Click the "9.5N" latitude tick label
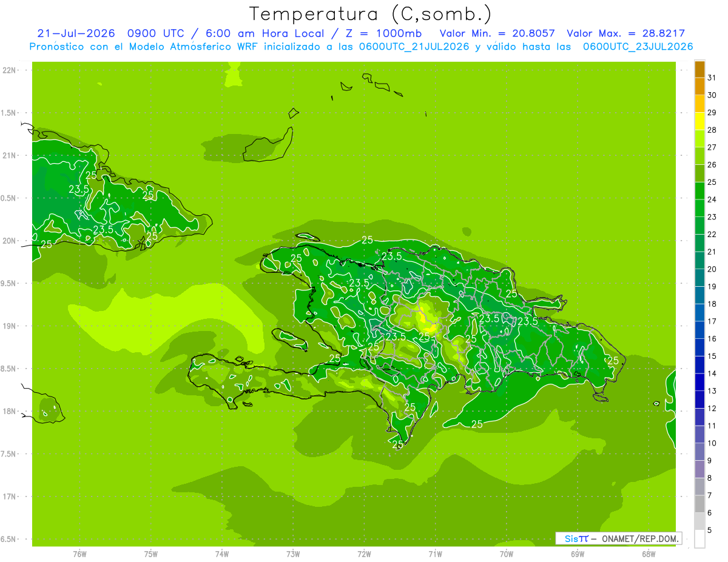 pos(9,283)
